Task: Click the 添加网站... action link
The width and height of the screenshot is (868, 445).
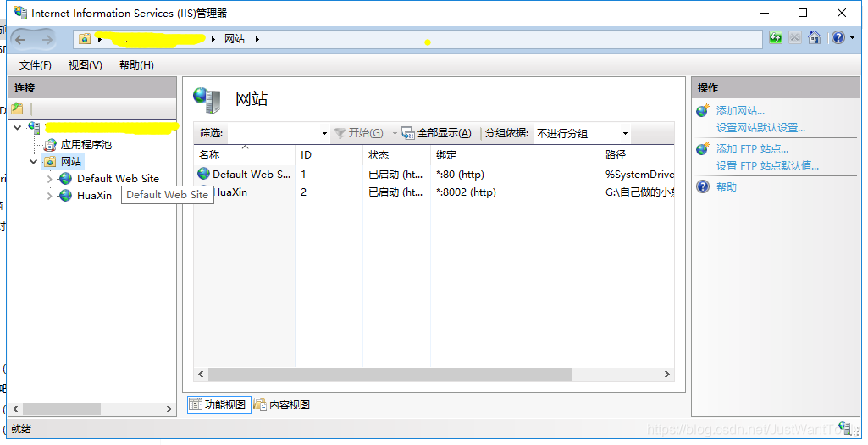Action: click(x=740, y=111)
